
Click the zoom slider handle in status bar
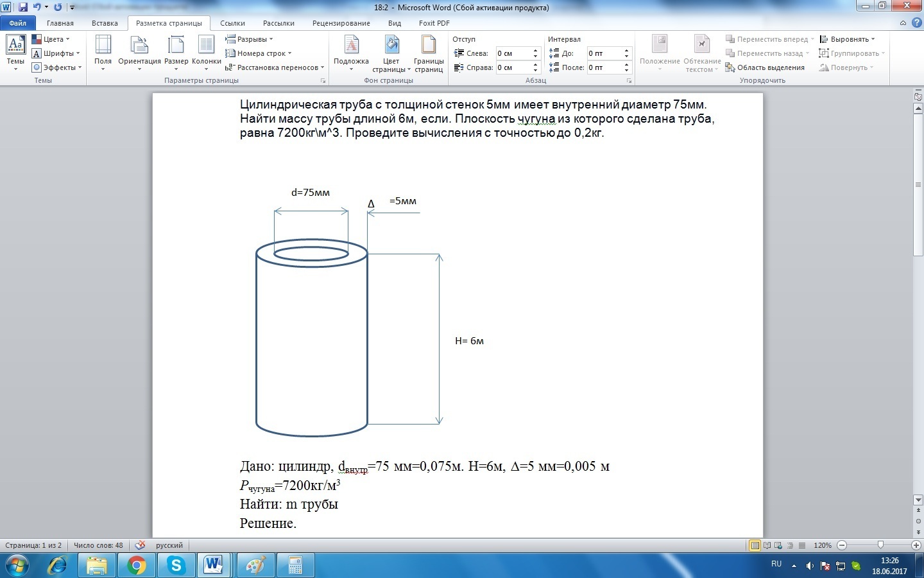880,545
